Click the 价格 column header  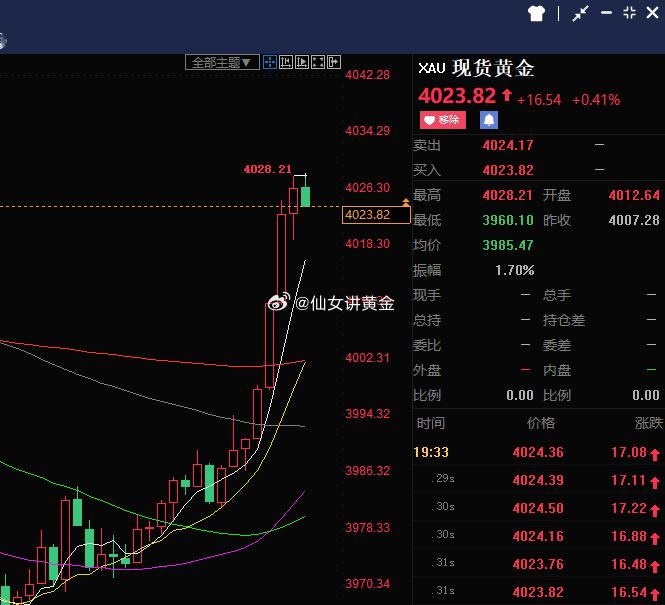click(x=541, y=423)
